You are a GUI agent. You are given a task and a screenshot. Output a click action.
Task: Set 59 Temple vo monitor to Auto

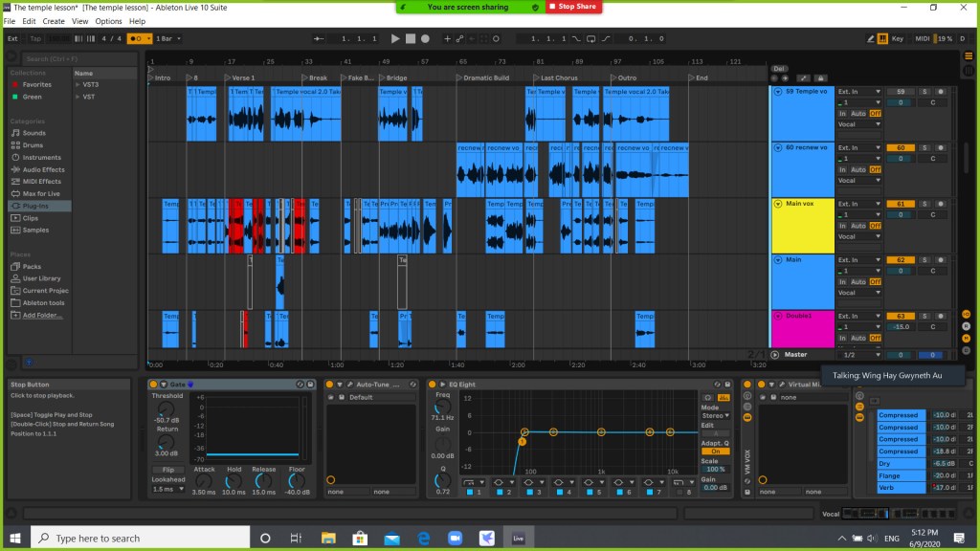coord(858,113)
